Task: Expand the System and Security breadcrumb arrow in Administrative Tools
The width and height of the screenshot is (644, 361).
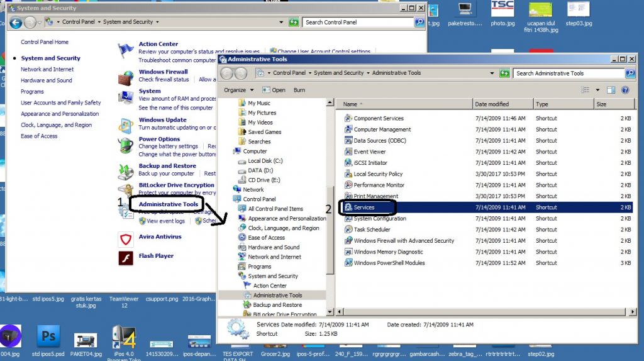Action: pos(368,73)
